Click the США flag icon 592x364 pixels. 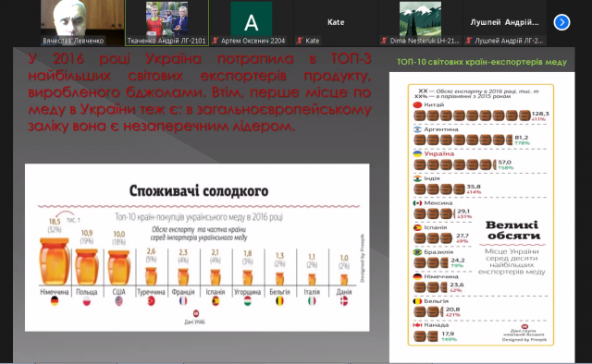[119, 301]
